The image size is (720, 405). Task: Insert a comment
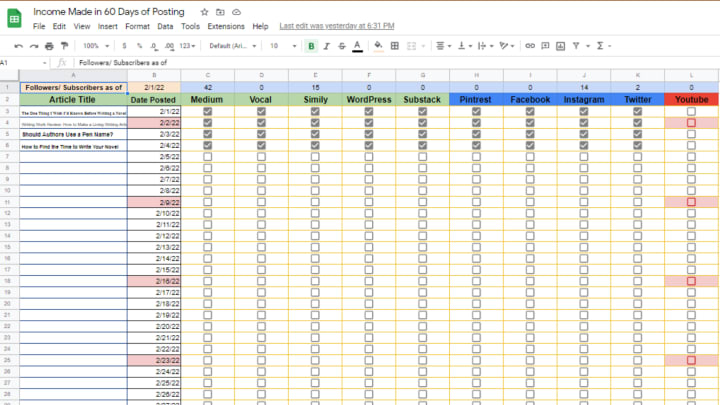(x=545, y=46)
